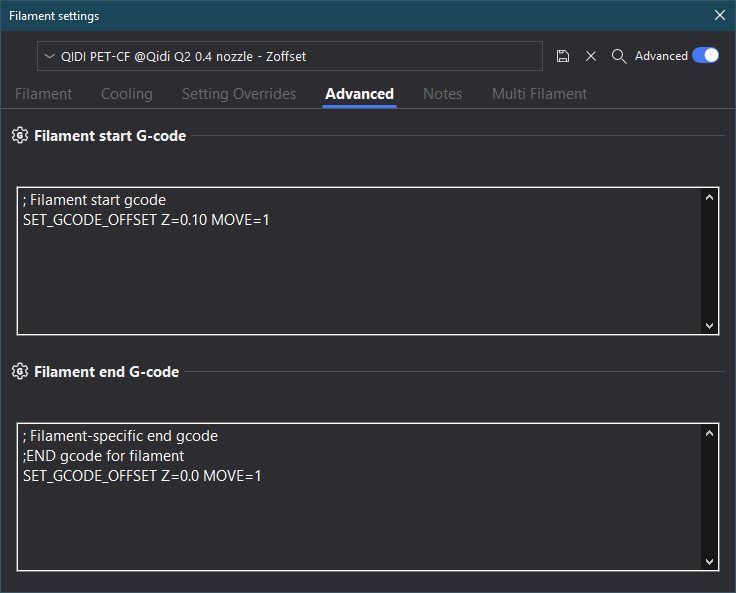Open the Multi Filament tab
Screen dimensions: 736x593
coord(539,94)
